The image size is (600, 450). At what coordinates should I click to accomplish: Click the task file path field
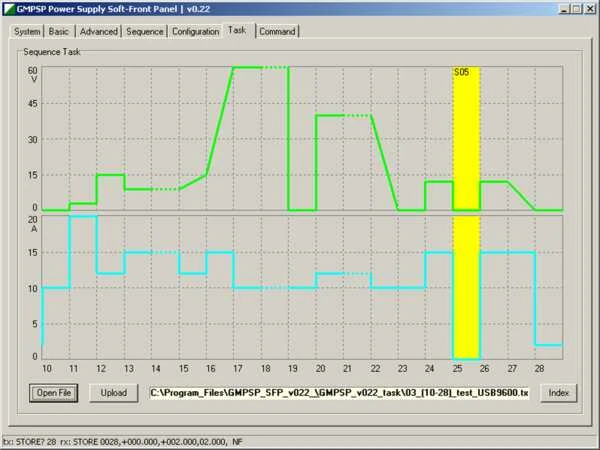pyautogui.click(x=339, y=393)
